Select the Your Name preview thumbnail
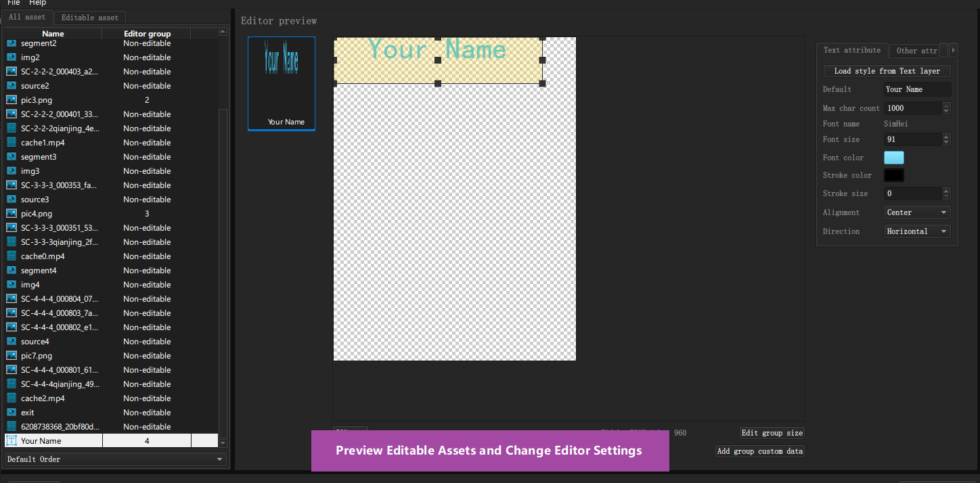980x483 pixels. (x=281, y=83)
